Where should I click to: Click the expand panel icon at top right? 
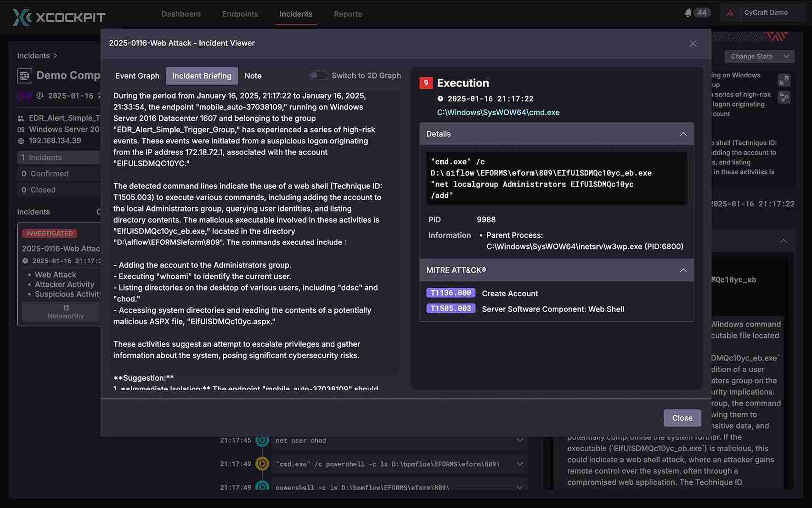784,80
